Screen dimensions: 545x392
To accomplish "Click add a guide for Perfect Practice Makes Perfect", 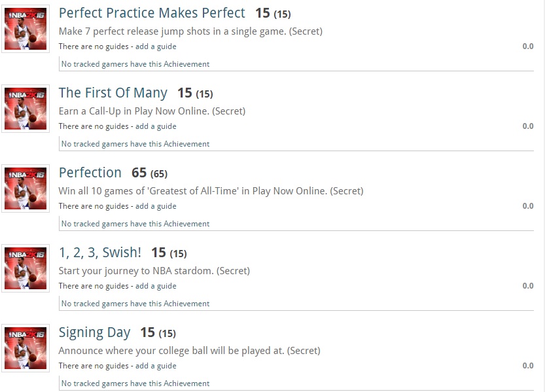I will coord(156,46).
